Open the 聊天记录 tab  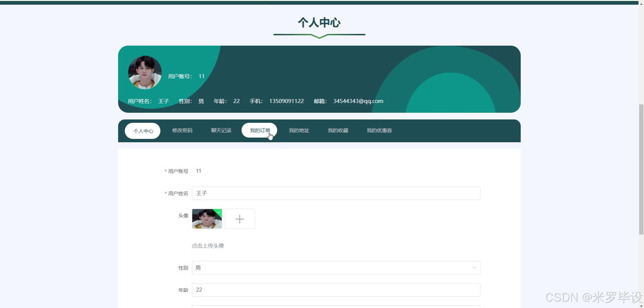point(221,131)
